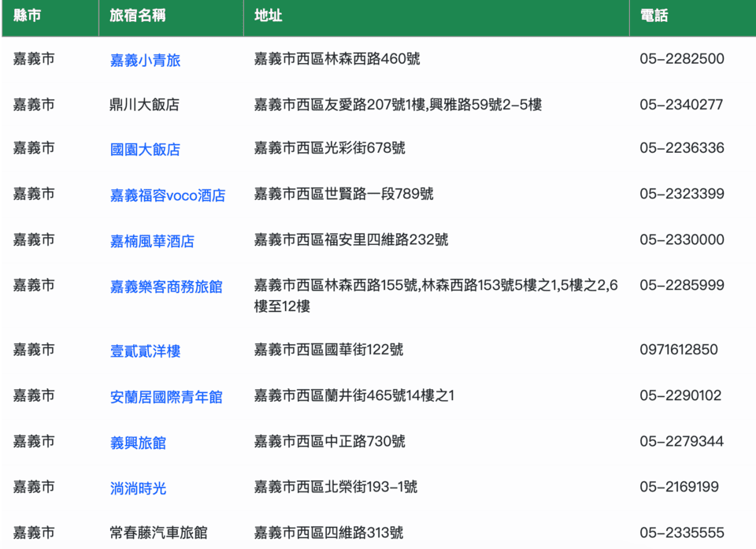The width and height of the screenshot is (756, 549).
Task: Select the 常春藤汽車旅館 name cell
Action: (158, 532)
